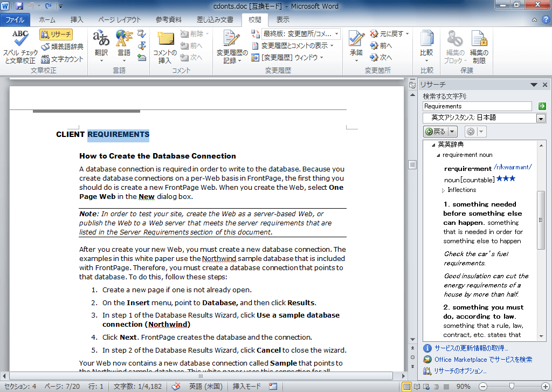Click the research search text field
The height and width of the screenshot is (392, 552).
(x=477, y=106)
